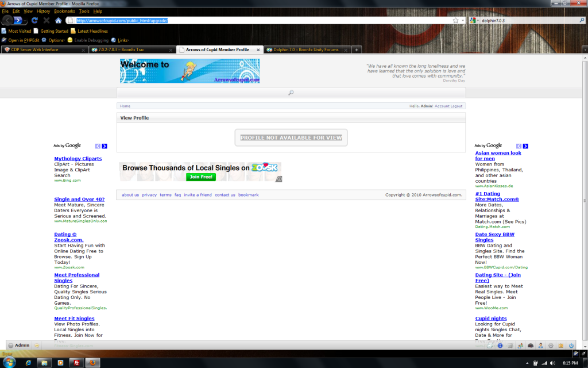
Task: Click the power icon in the bottom member bar
Action: [571, 346]
